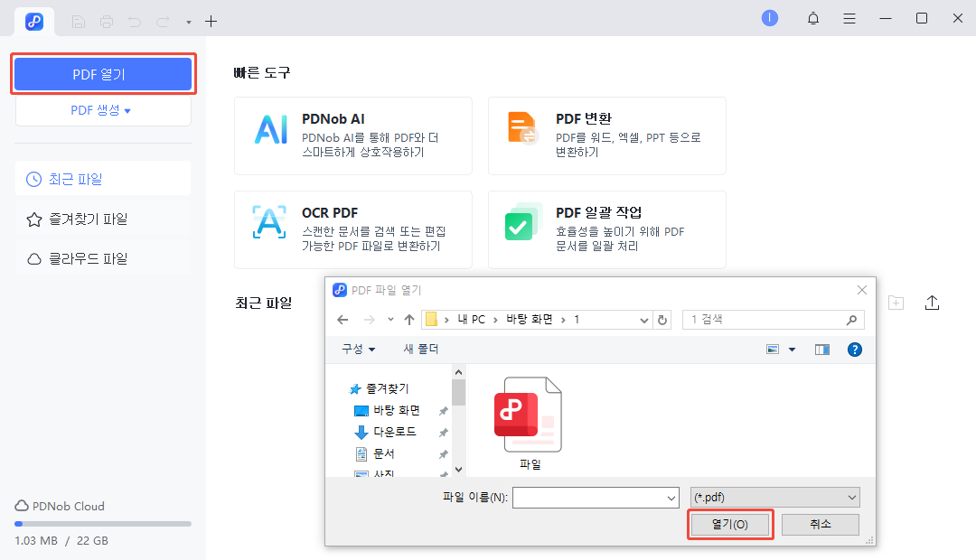This screenshot has height=560, width=976.
Task: Click the Save icon in the toolbar
Action: (x=78, y=21)
